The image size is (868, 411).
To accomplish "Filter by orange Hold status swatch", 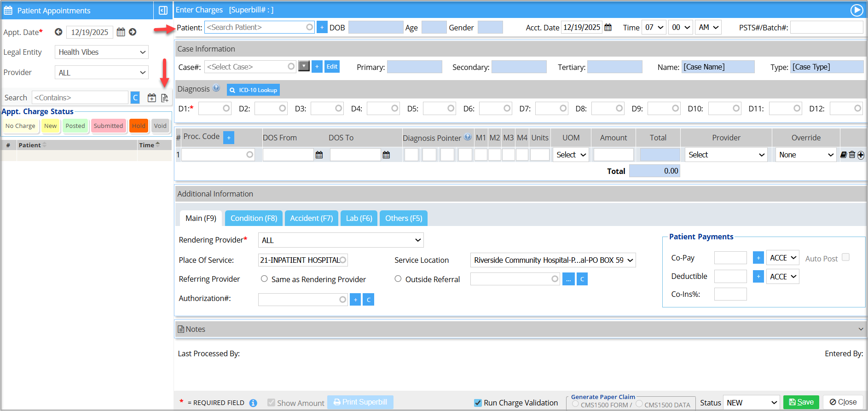I will (x=139, y=126).
